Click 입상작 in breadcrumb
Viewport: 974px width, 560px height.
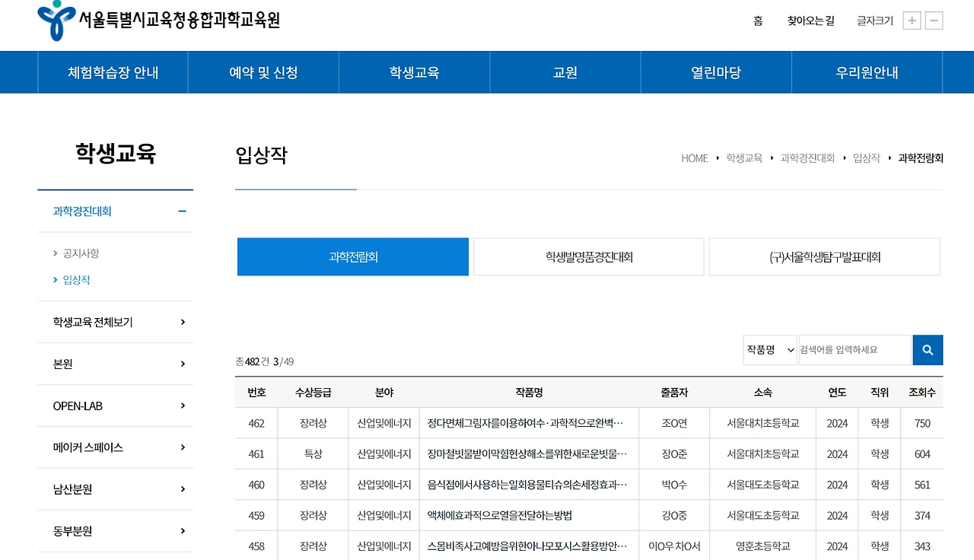point(867,158)
